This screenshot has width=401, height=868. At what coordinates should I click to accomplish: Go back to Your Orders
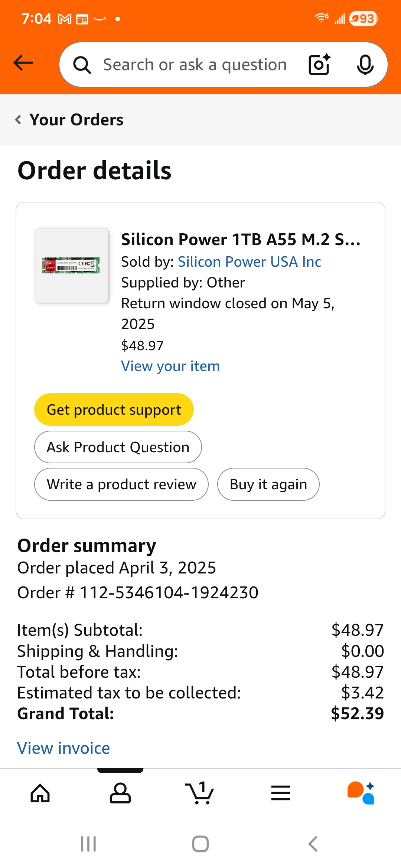(70, 120)
